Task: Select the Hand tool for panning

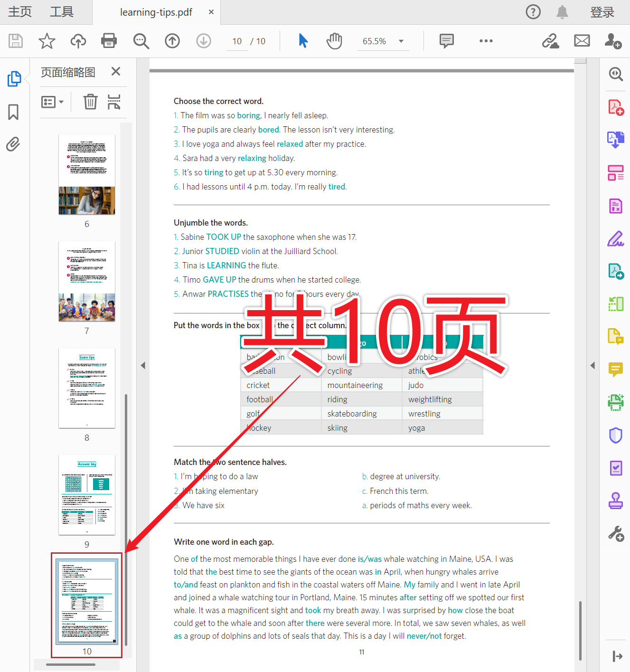Action: pyautogui.click(x=334, y=41)
